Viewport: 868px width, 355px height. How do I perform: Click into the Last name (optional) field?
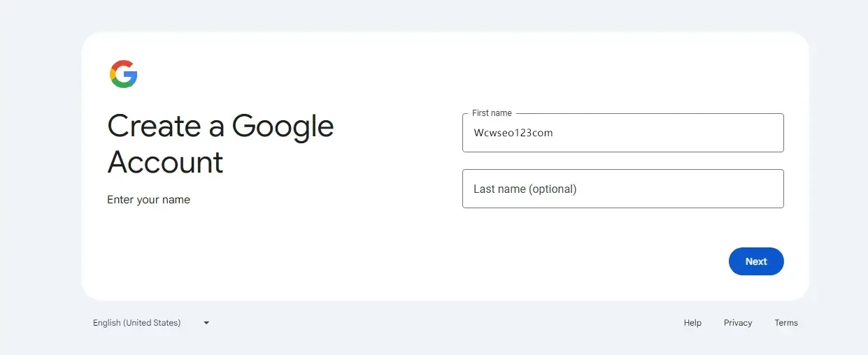tap(622, 189)
